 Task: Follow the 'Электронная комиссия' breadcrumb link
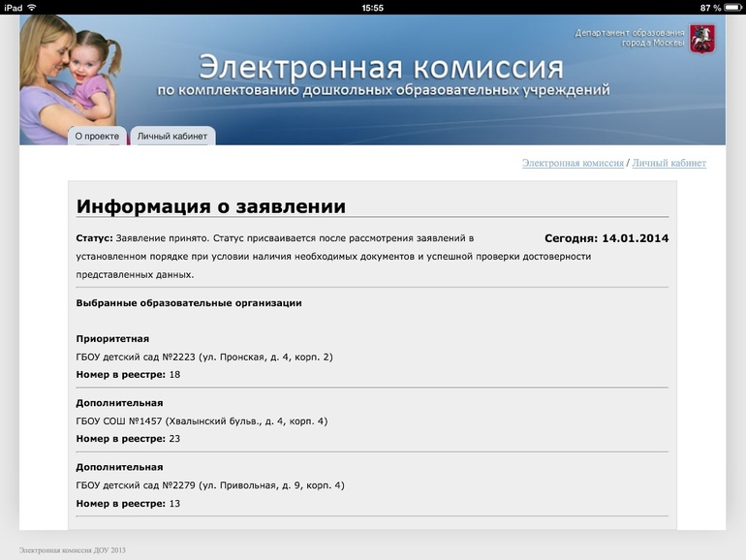[573, 163]
